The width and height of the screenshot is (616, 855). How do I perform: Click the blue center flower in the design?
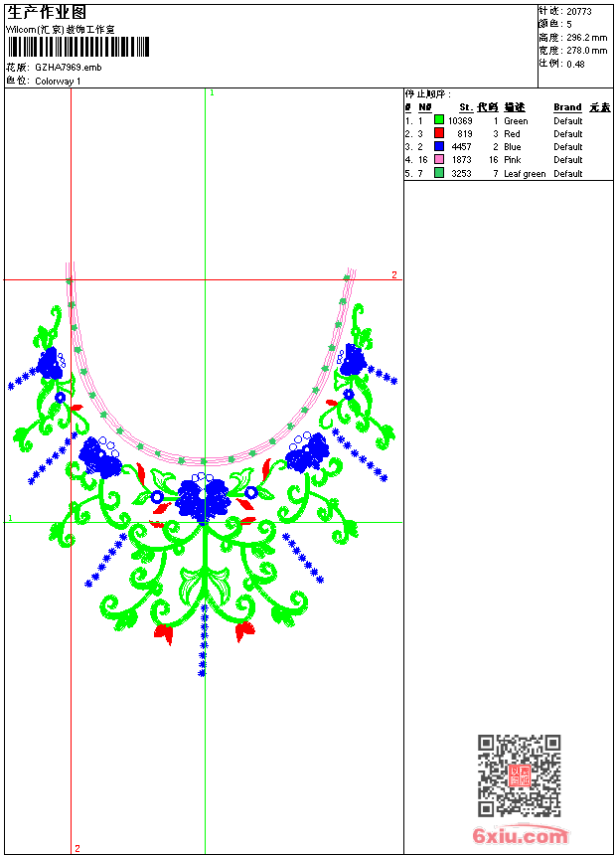click(x=204, y=499)
